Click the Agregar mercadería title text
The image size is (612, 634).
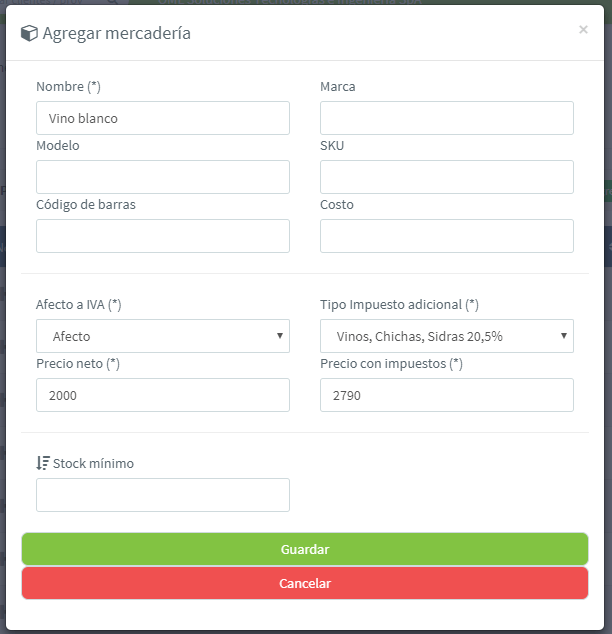coord(116,33)
